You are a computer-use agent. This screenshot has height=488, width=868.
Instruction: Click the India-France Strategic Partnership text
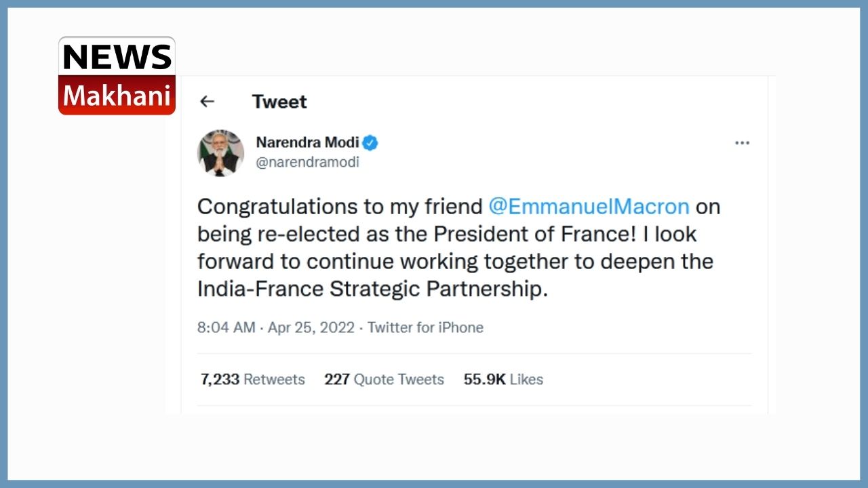372,289
